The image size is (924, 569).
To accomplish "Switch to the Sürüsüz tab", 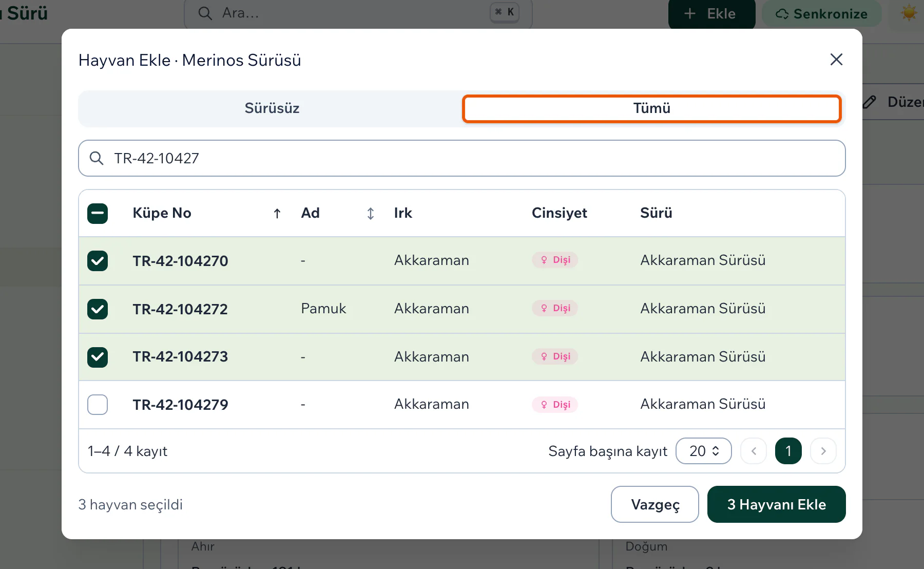I will coord(272,108).
